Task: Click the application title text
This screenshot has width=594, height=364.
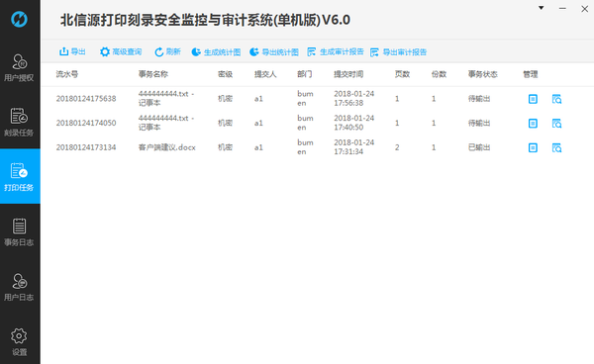Action: coord(205,20)
